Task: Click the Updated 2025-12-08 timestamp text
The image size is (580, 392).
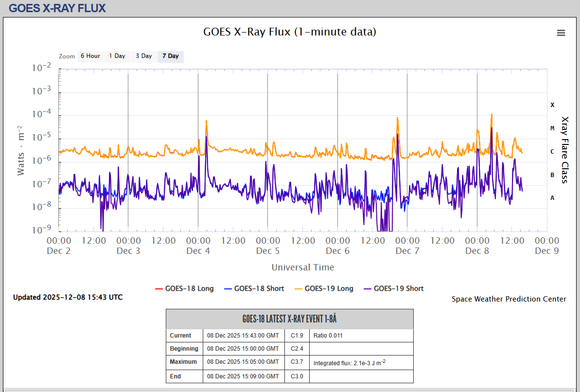Action: point(68,297)
